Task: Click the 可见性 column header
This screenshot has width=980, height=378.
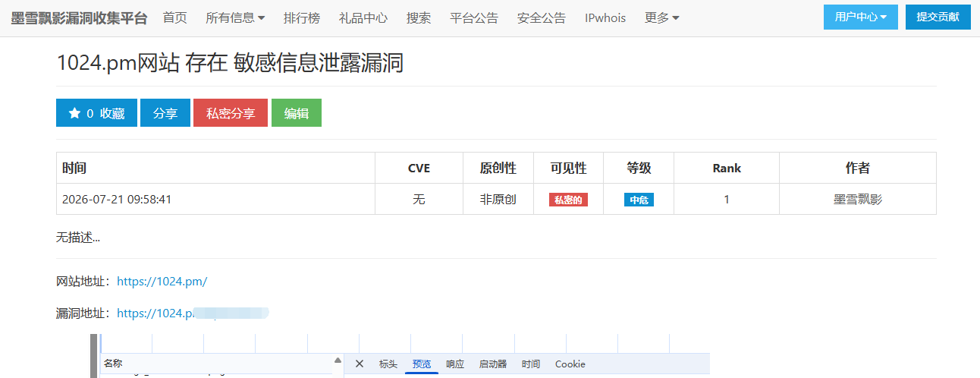Action: coord(569,169)
